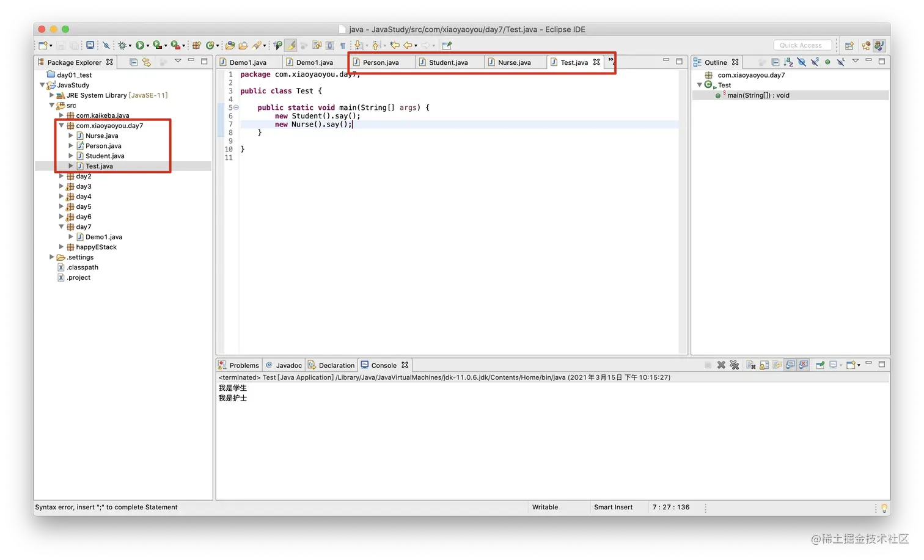The width and height of the screenshot is (924, 560).
Task: Collapse All in Package Explorer toolbar
Action: pyautogui.click(x=133, y=62)
